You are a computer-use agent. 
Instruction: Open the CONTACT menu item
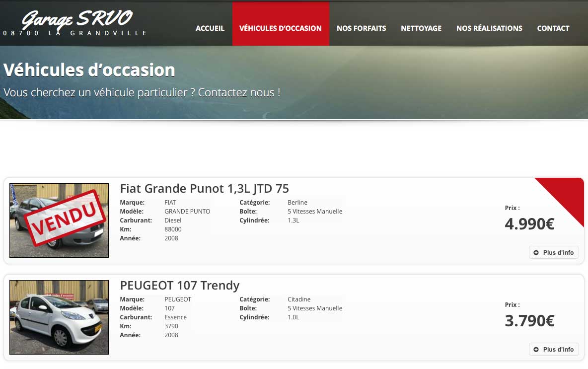[553, 28]
